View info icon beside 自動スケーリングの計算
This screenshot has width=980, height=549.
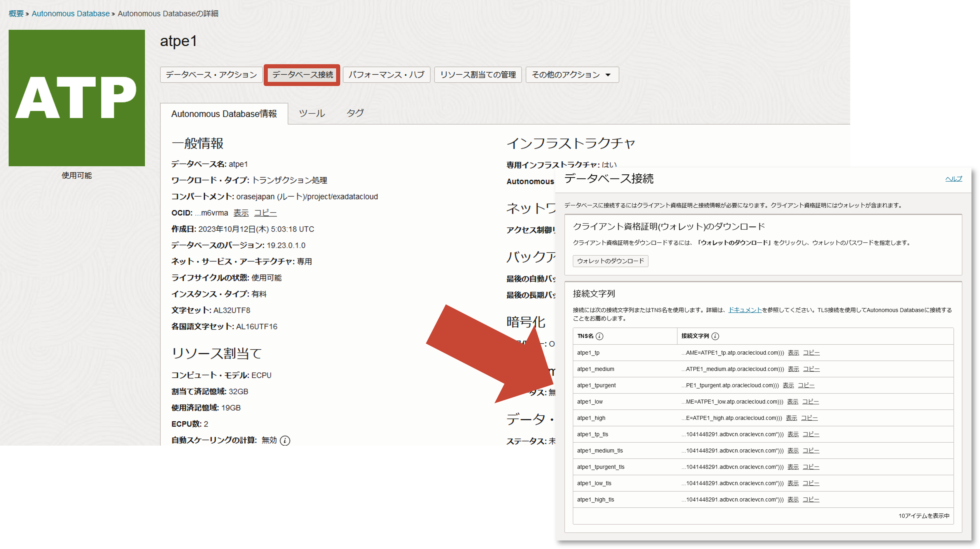(x=285, y=441)
